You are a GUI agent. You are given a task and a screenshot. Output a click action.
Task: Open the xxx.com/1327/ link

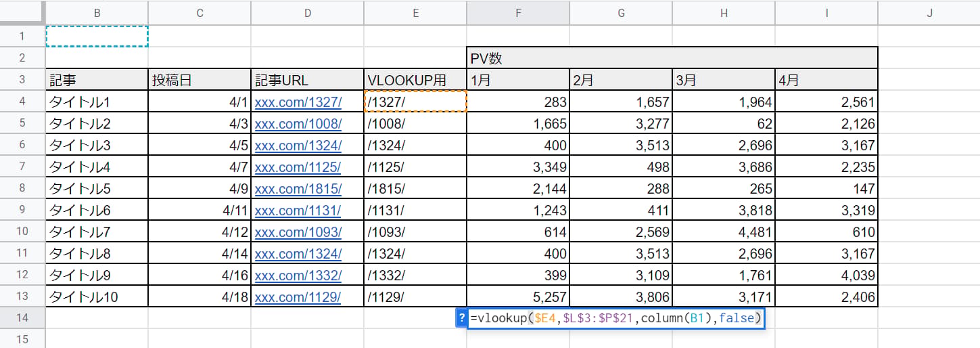[298, 103]
